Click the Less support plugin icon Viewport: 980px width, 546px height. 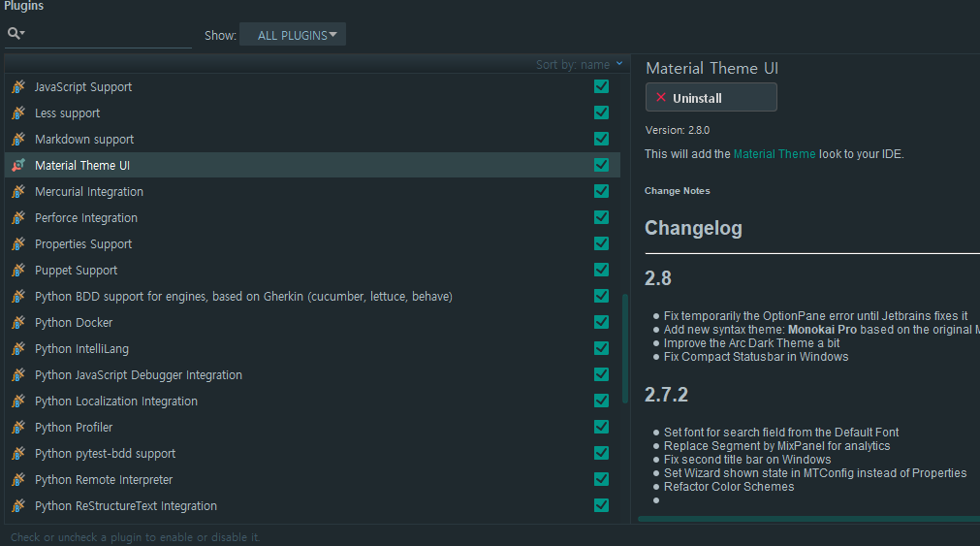tap(18, 112)
